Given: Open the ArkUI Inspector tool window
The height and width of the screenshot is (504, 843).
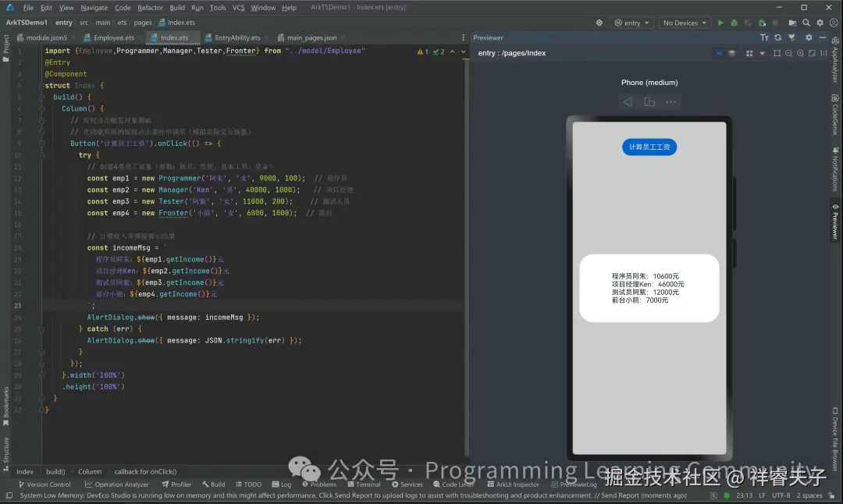Looking at the screenshot, I should (513, 484).
